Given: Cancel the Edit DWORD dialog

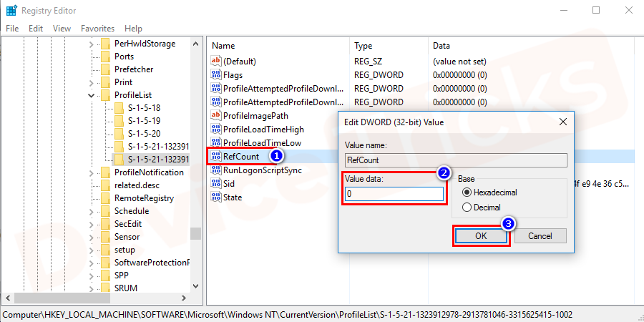Looking at the screenshot, I should click(540, 235).
